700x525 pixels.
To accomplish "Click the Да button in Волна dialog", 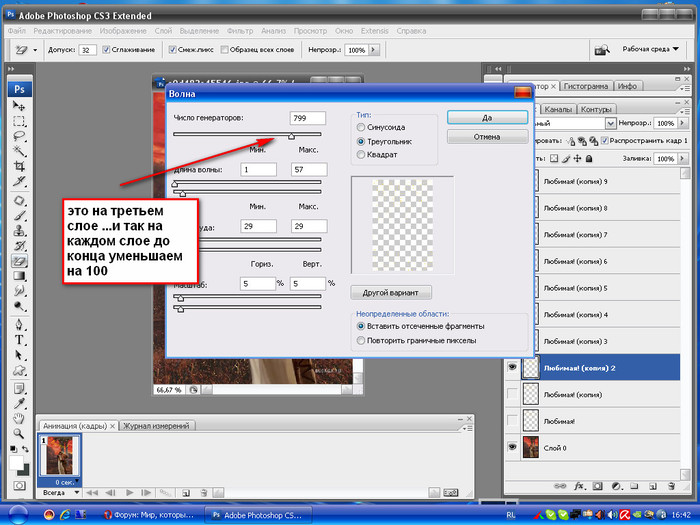I will pos(487,118).
